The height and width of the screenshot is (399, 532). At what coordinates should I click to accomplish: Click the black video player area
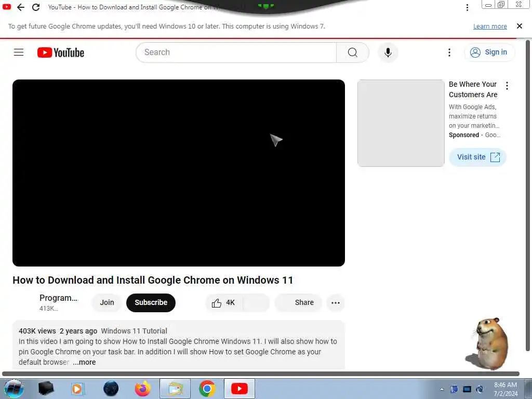[x=179, y=172]
